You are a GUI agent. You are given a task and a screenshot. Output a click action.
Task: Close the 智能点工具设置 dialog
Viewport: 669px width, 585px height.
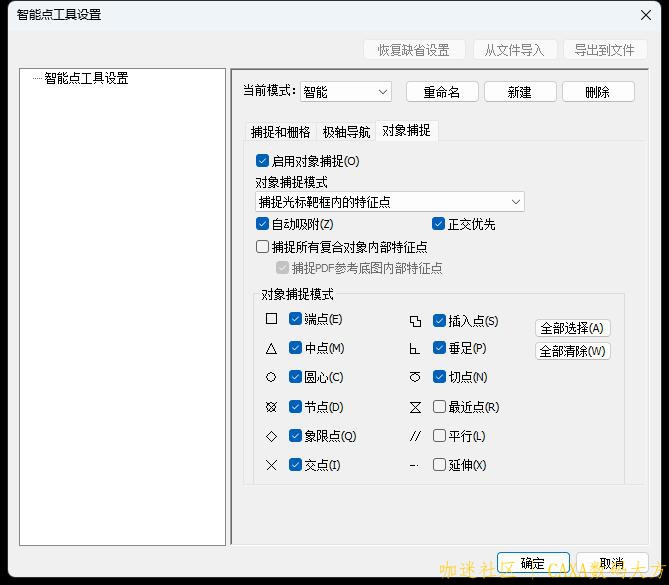[646, 15]
